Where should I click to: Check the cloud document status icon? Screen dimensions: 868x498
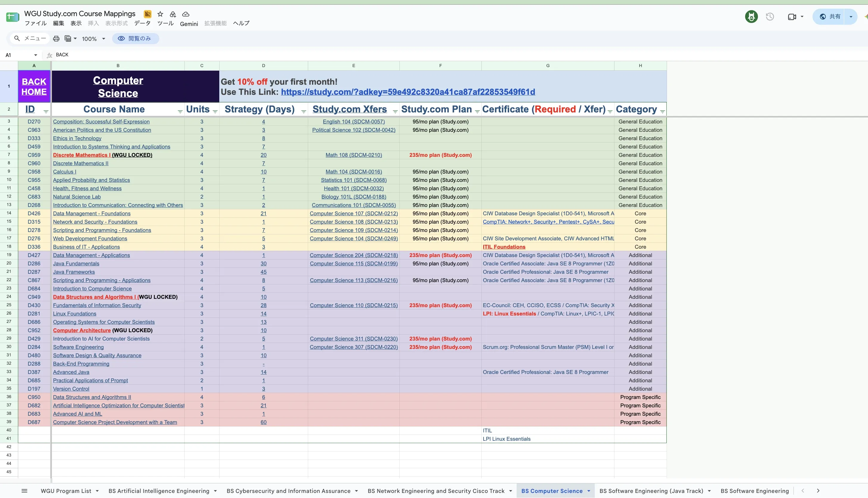186,14
